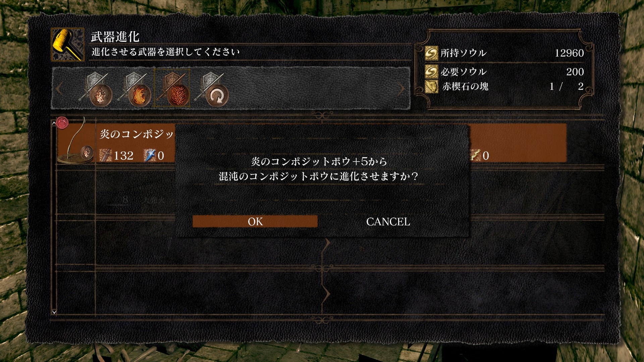Click the 赤楔石の塊 titanite chunk icon

[x=431, y=86]
